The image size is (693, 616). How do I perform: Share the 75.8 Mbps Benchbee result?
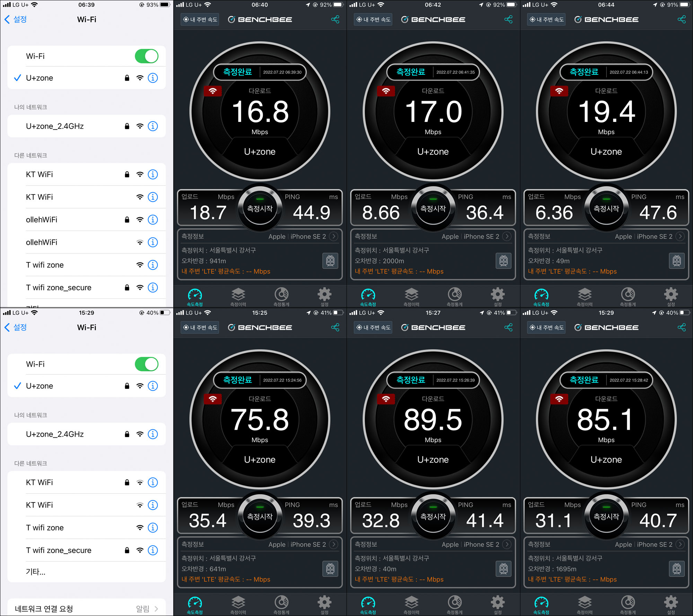click(x=335, y=327)
